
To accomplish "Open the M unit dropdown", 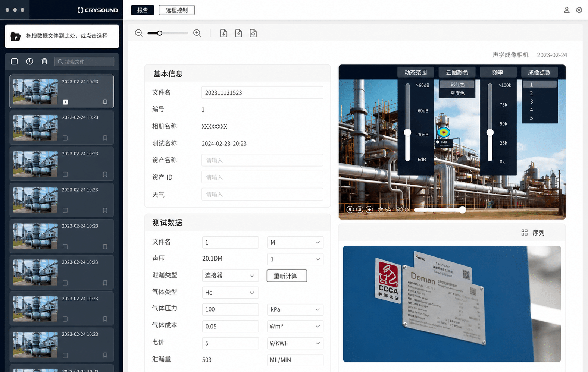I will pyautogui.click(x=295, y=242).
